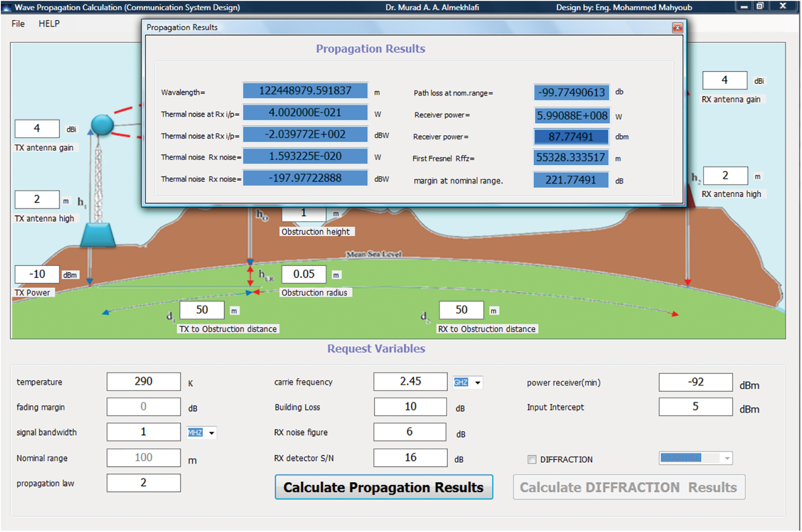Image resolution: width=802 pixels, height=532 pixels.
Task: Restore down the main window
Action: 760,6
